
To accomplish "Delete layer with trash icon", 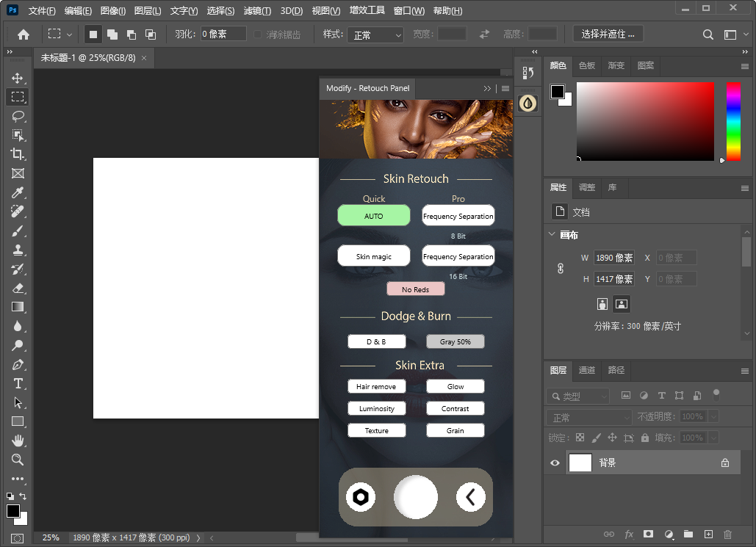I will (x=727, y=534).
